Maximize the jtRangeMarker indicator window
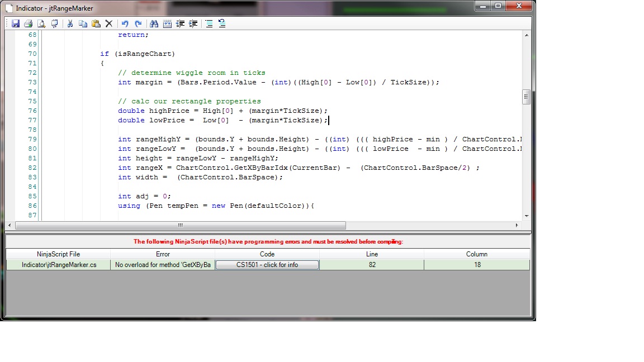 tap(498, 6)
